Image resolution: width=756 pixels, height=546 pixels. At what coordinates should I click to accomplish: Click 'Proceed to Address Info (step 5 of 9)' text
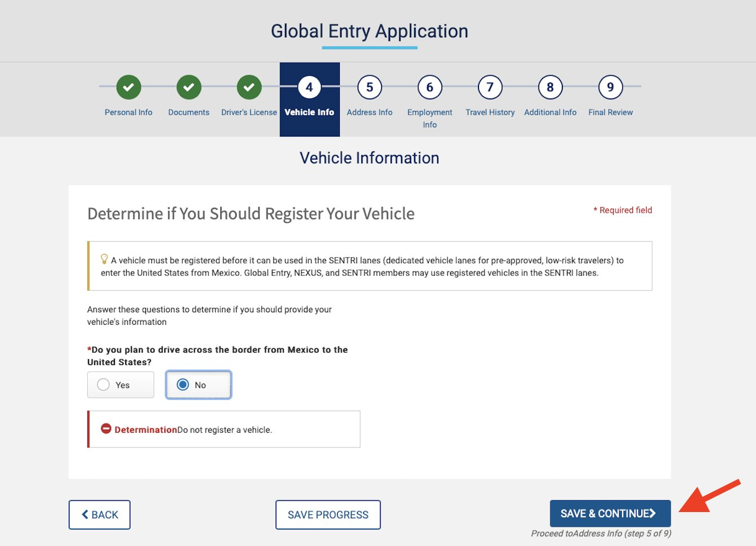(601, 534)
